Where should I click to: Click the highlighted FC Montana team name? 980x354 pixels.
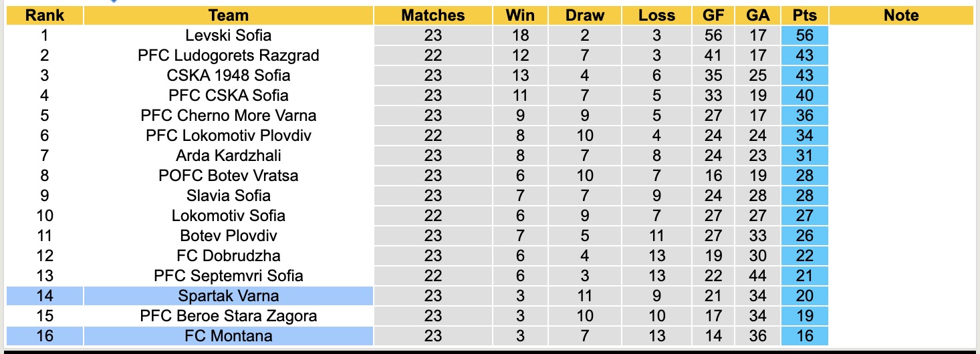[x=229, y=336]
